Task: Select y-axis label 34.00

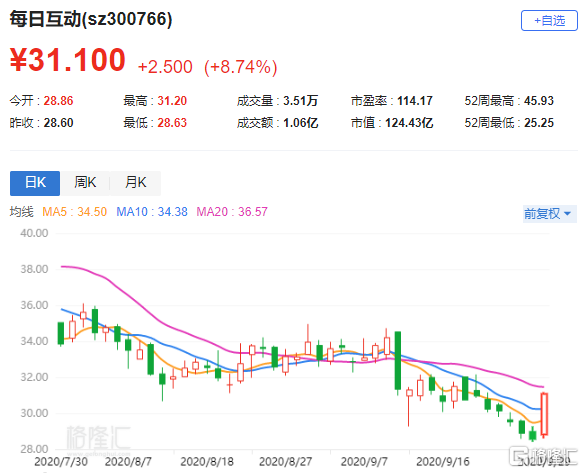Action: [x=34, y=341]
